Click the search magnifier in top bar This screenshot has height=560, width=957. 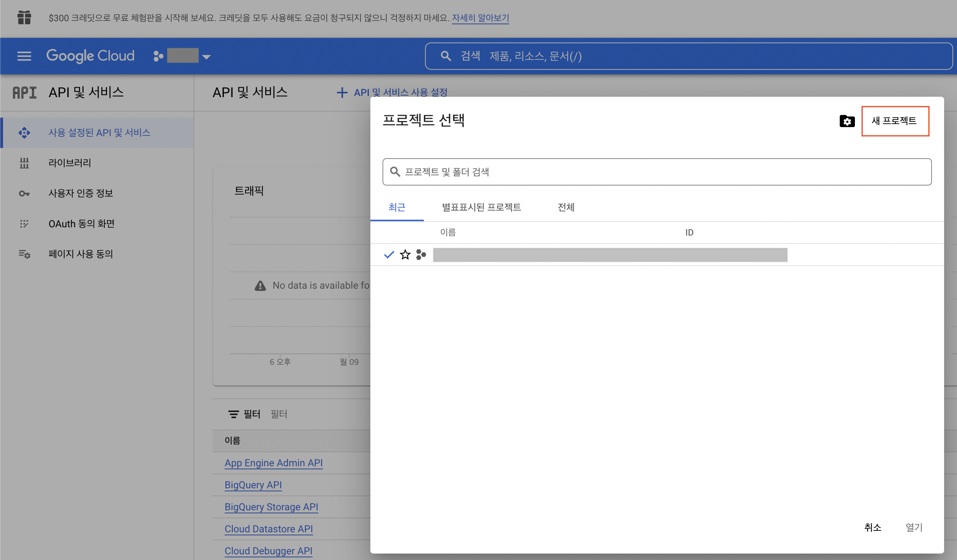point(446,56)
